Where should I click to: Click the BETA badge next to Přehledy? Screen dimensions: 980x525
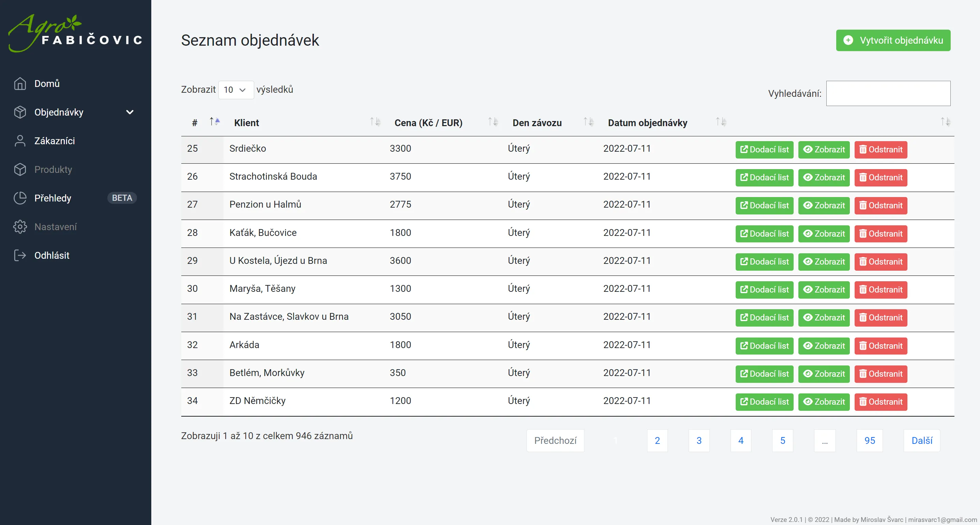[122, 198]
